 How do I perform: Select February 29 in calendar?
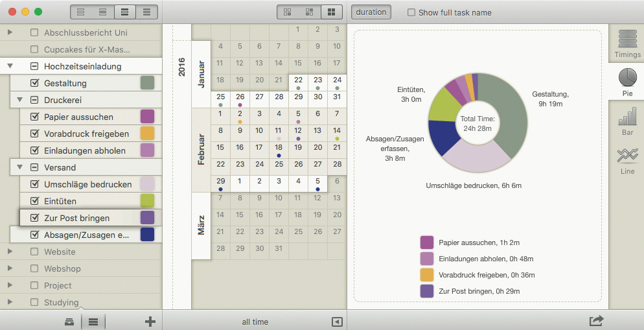pyautogui.click(x=220, y=183)
